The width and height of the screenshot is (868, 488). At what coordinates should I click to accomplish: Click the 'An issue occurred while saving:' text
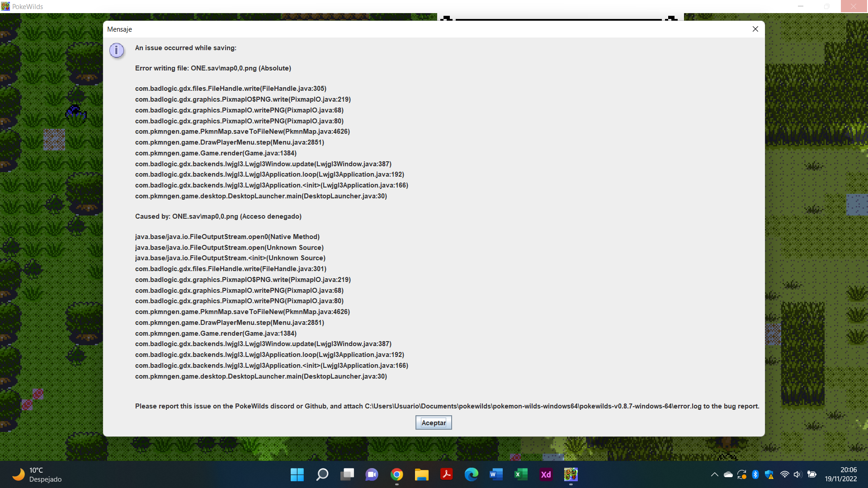tap(186, 48)
